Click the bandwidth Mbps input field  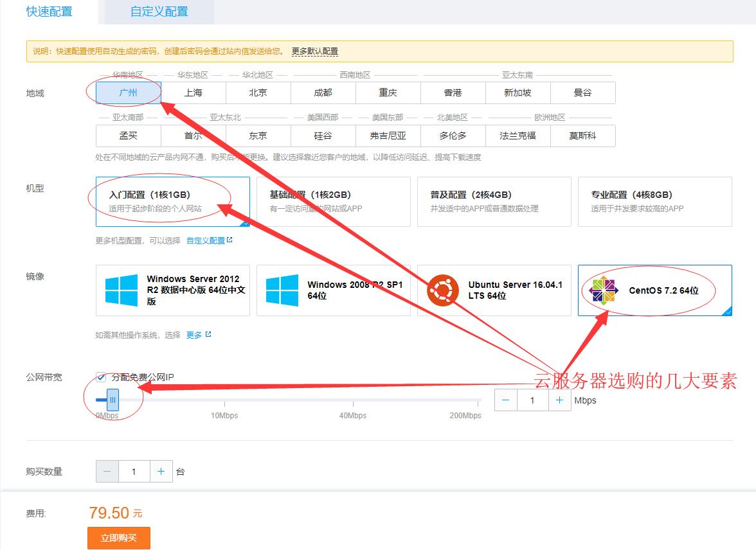[x=532, y=400]
